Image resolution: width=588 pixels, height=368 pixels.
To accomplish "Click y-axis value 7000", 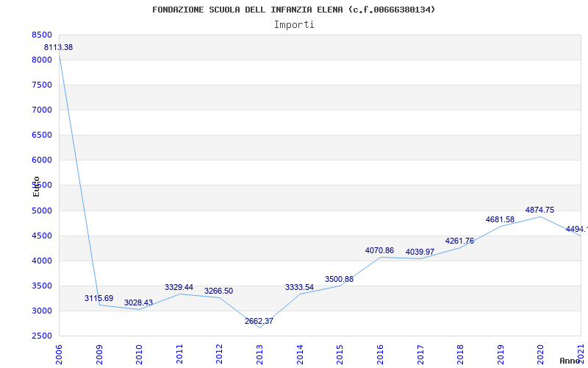I will [40, 110].
